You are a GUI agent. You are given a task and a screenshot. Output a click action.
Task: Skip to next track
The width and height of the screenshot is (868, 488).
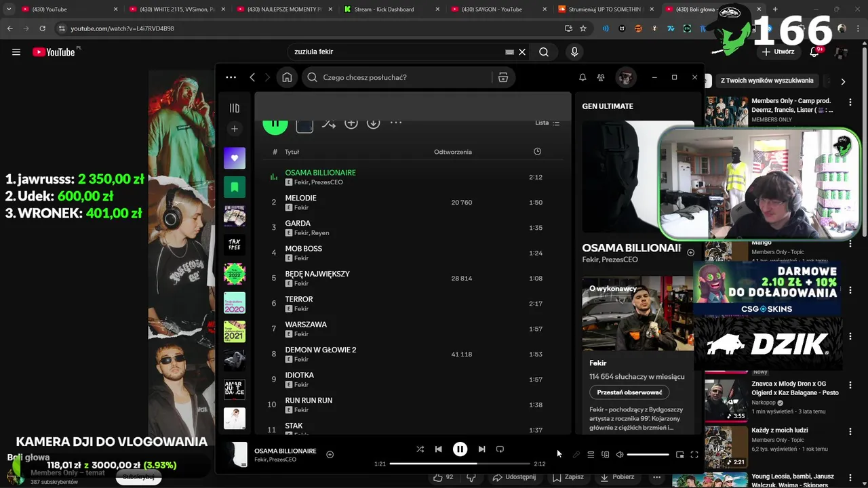(x=481, y=449)
